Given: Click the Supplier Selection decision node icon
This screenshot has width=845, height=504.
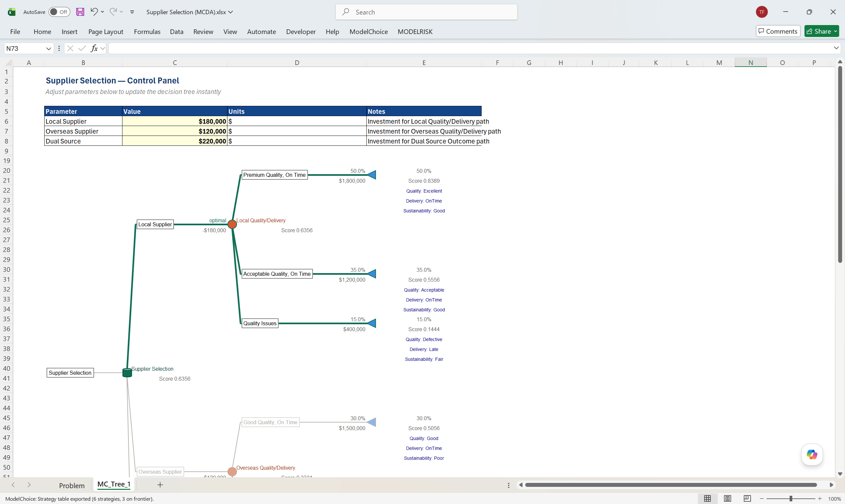Looking at the screenshot, I should [x=127, y=373].
